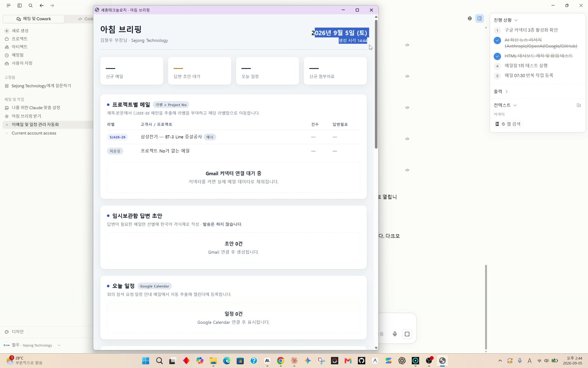Expand the 출력 section
The height and width of the screenshot is (368, 588).
click(501, 92)
